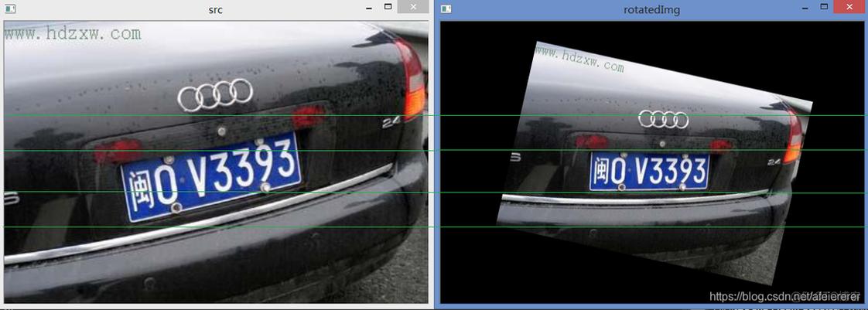Maximize the rotatedImg window
The image size is (868, 310).
[x=824, y=7]
